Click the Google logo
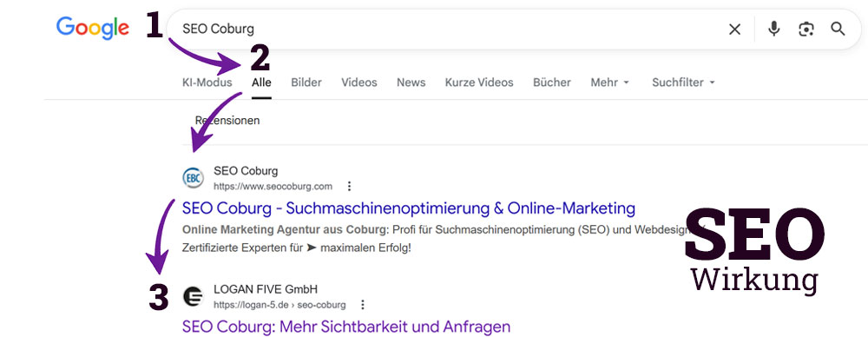The height and width of the screenshot is (337, 868). (x=93, y=28)
